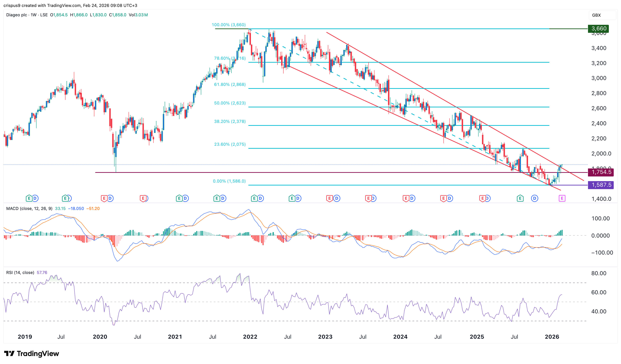Click the red earnings E marker near 2020
This screenshot has height=364, width=621.
click(x=104, y=198)
